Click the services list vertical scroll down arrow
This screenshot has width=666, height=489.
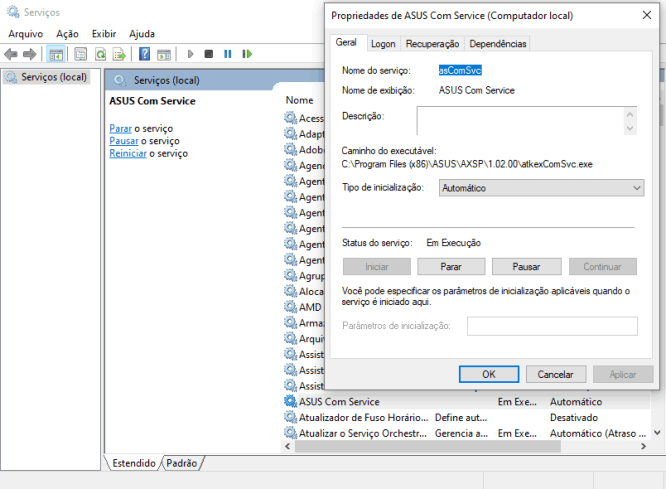(658, 433)
